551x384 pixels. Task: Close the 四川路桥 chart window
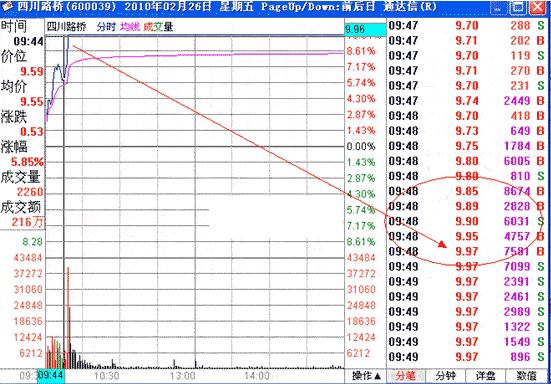coord(538,7)
